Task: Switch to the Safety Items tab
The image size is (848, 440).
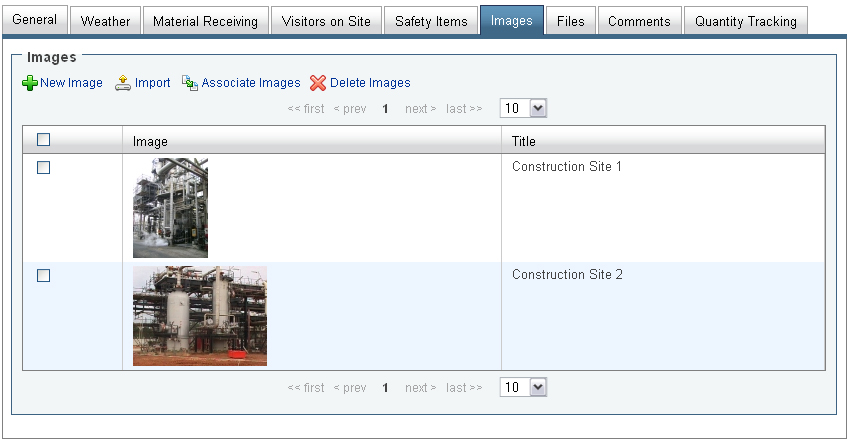Action: point(431,21)
